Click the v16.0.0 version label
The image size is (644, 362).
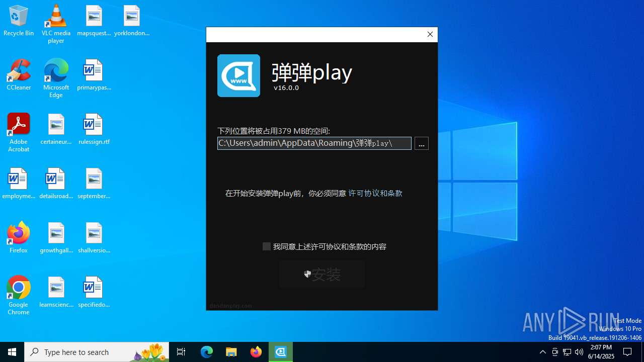coord(286,87)
